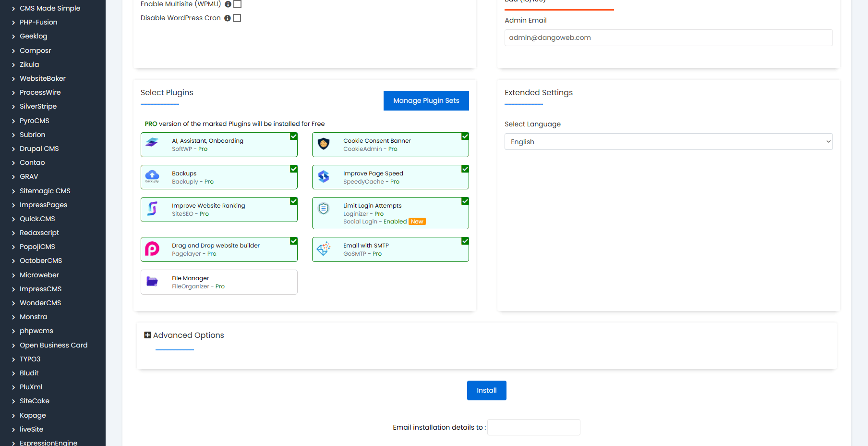
Task: Open WonderCMS in the sidebar
Action: tap(40, 303)
